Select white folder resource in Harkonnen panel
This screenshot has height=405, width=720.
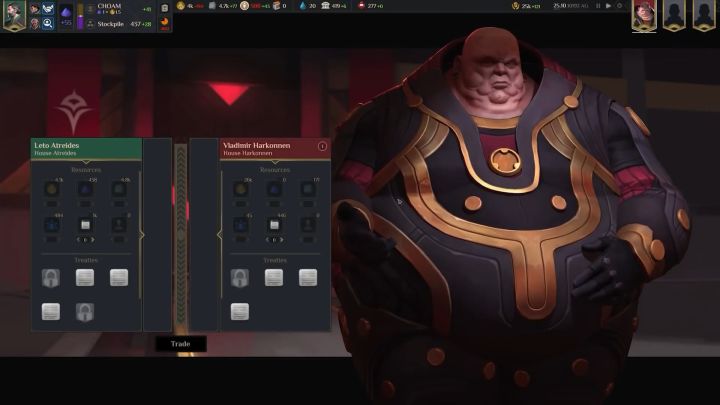tap(274, 225)
